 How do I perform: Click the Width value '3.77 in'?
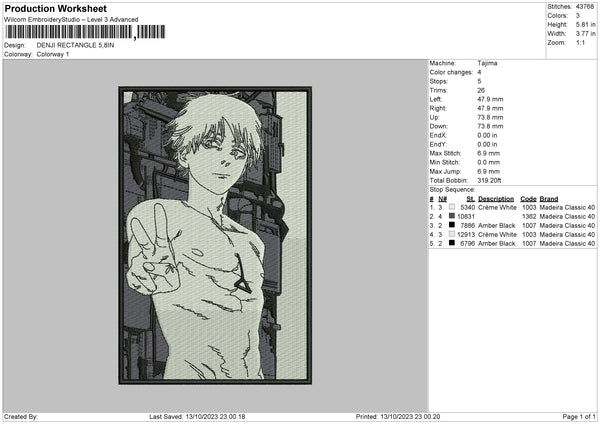click(585, 34)
